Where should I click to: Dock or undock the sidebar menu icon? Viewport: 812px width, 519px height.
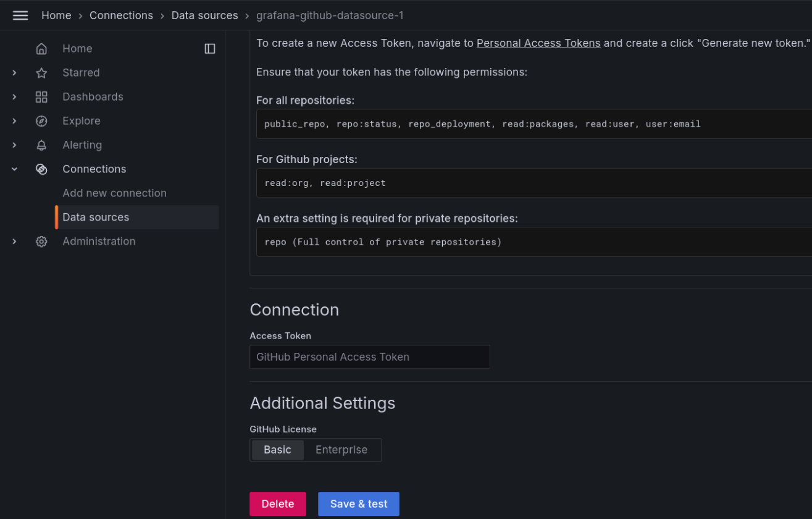click(x=210, y=49)
